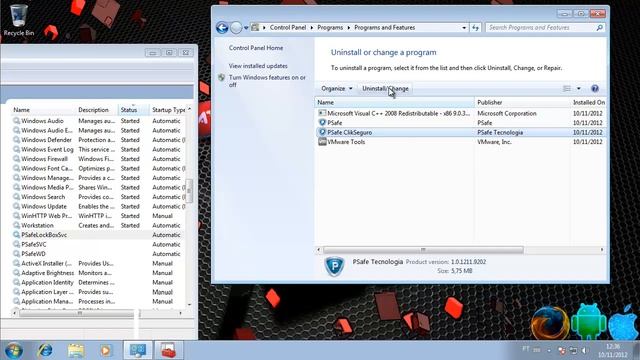Select the Workstation service row
640x360 pixels.
[x=98, y=225]
